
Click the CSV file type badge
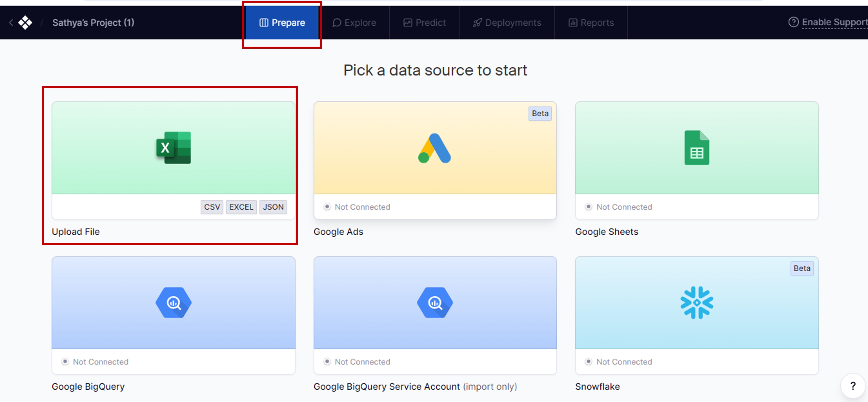coord(212,207)
